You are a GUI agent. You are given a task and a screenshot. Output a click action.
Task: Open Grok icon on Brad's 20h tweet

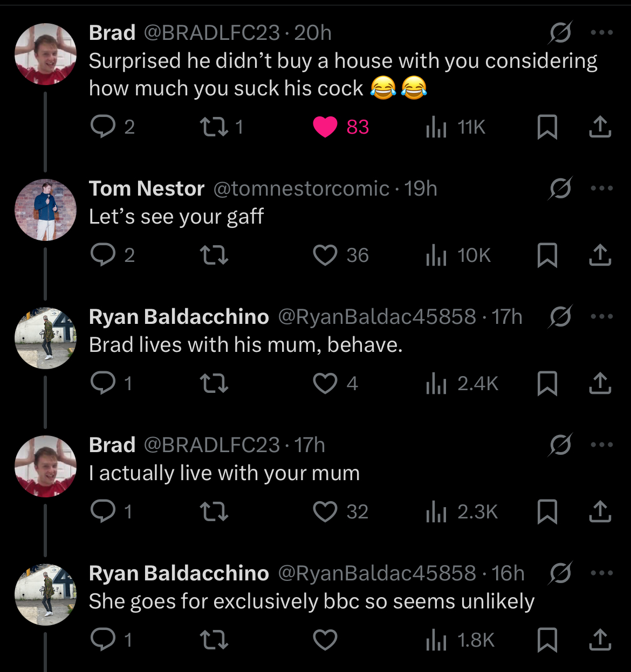pos(560,33)
